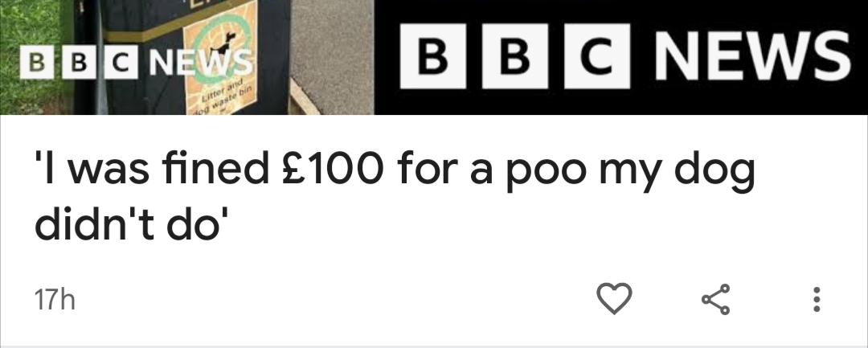Click the word 'poo' in the headline
This screenshot has height=348, width=868.
point(546,173)
